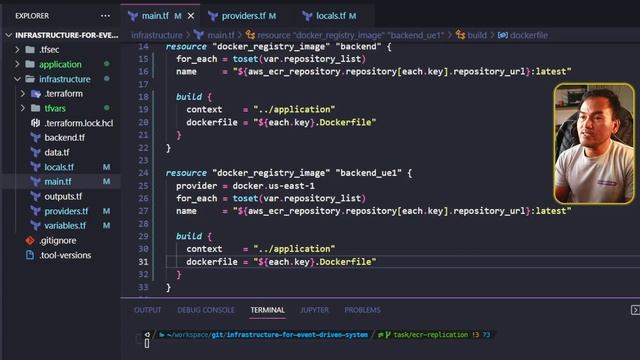Click the .terraform folder icon
The image size is (640, 360).
36,93
